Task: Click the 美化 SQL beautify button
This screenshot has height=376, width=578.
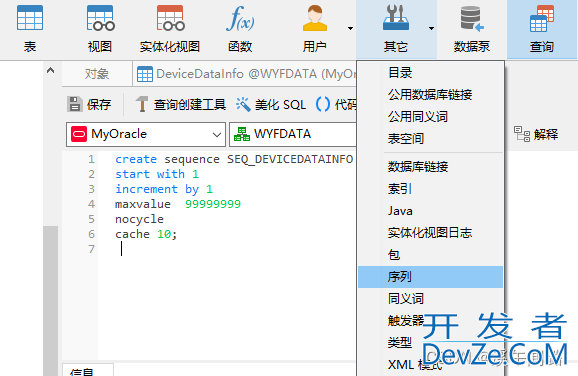Action: tap(271, 104)
